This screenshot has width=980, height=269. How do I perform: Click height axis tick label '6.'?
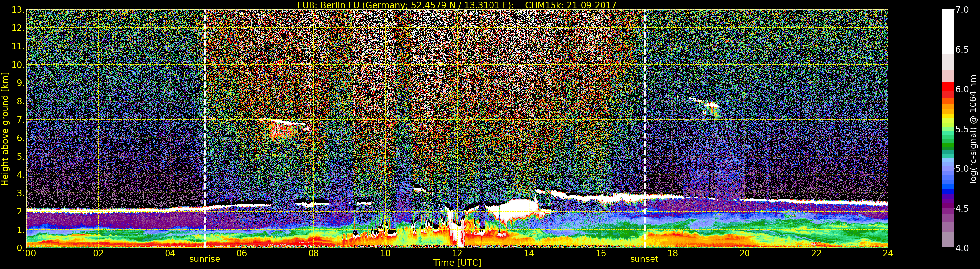tap(20, 138)
